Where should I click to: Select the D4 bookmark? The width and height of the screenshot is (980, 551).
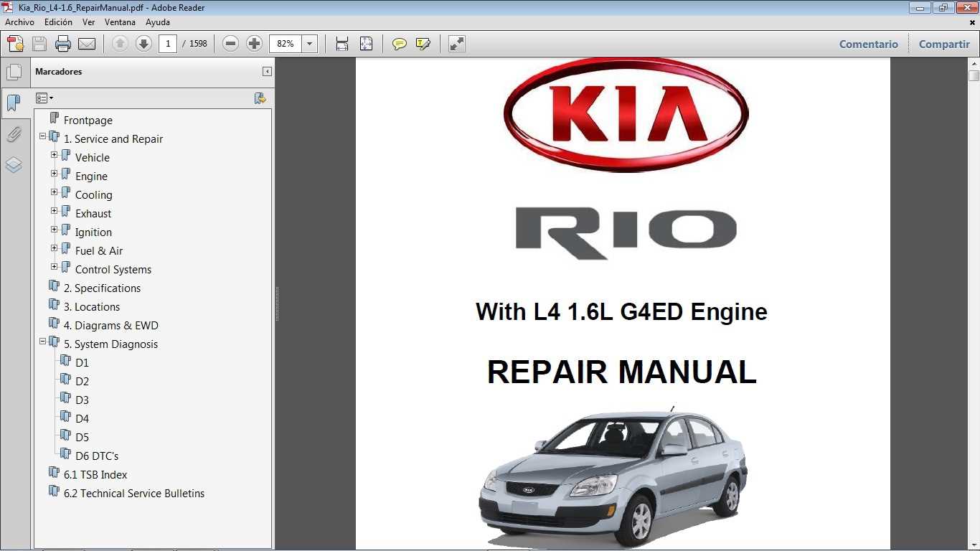click(x=82, y=419)
